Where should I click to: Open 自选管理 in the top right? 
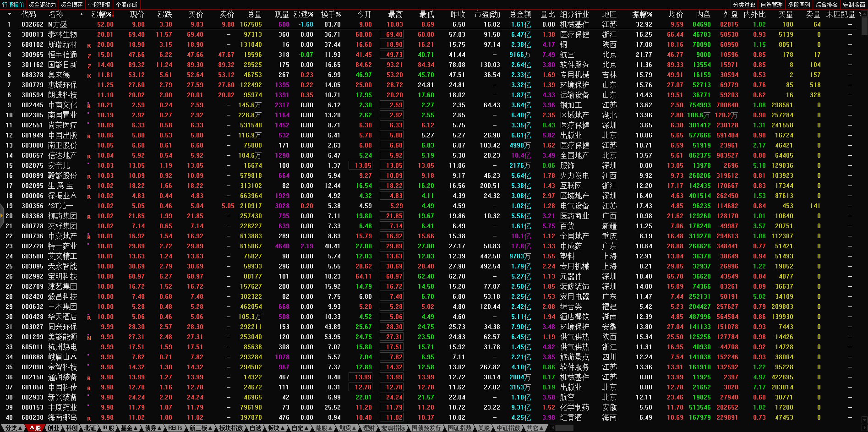(x=771, y=5)
